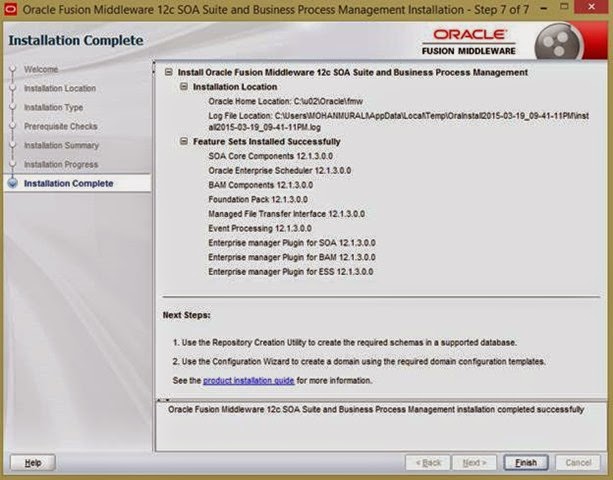Select Enterprise manager Plugin for SOA row
The width and height of the screenshot is (613, 480).
click(x=292, y=243)
